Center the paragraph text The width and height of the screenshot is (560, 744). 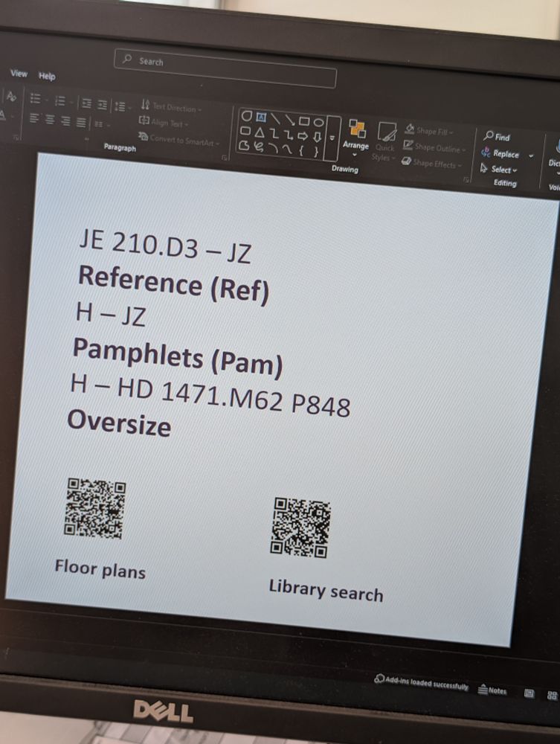pyautogui.click(x=50, y=118)
